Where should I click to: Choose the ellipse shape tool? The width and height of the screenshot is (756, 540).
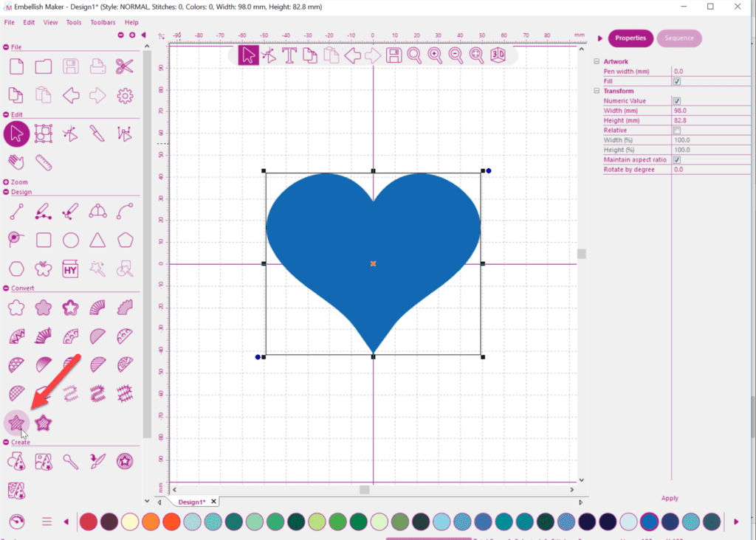[x=71, y=240]
